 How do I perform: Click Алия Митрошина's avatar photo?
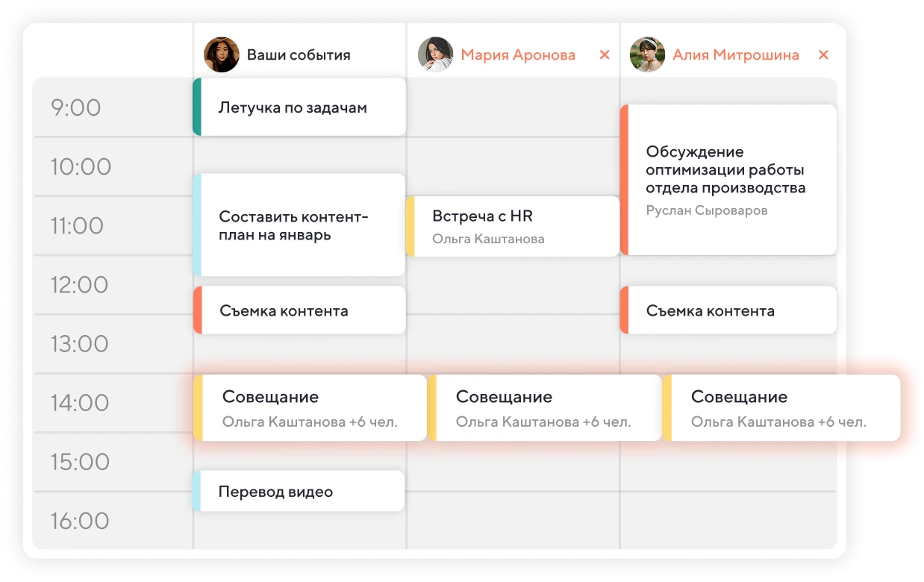tap(647, 54)
